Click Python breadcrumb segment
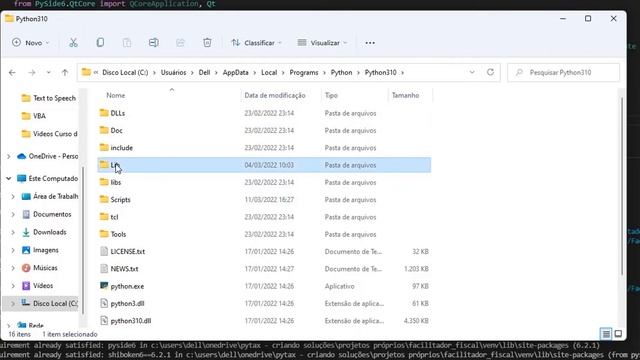 point(341,72)
